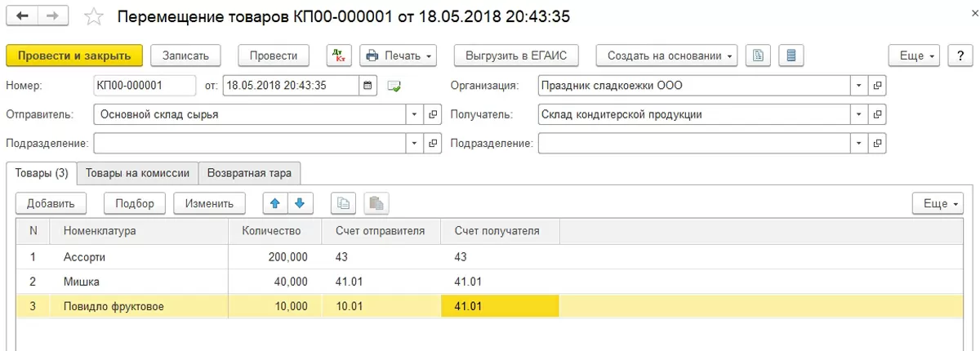
Task: Open document report icon in toolbar
Action: (759, 56)
